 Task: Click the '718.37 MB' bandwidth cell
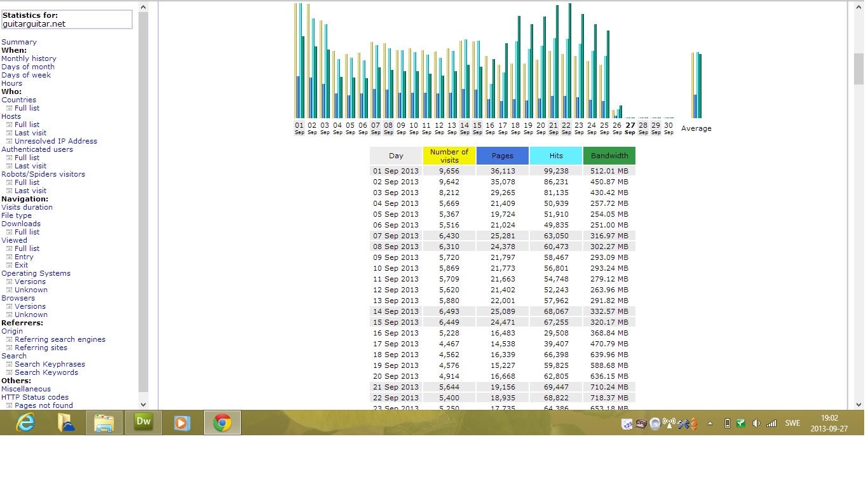[609, 398]
